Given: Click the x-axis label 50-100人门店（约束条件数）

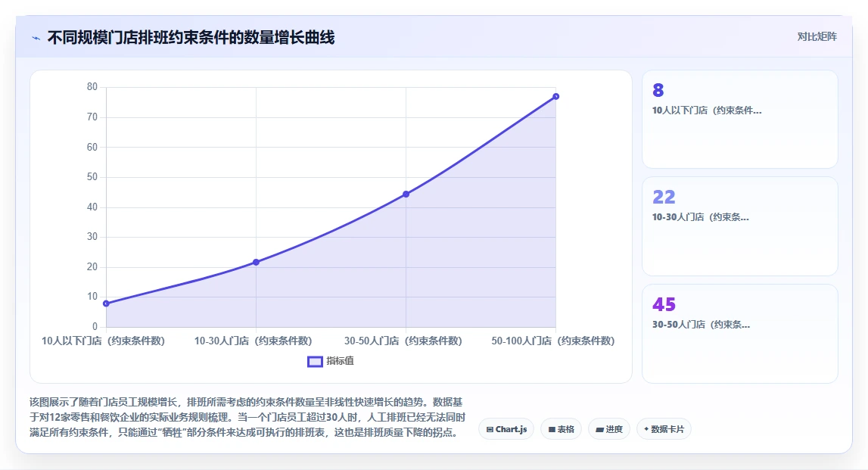Looking at the screenshot, I should click(x=553, y=341).
